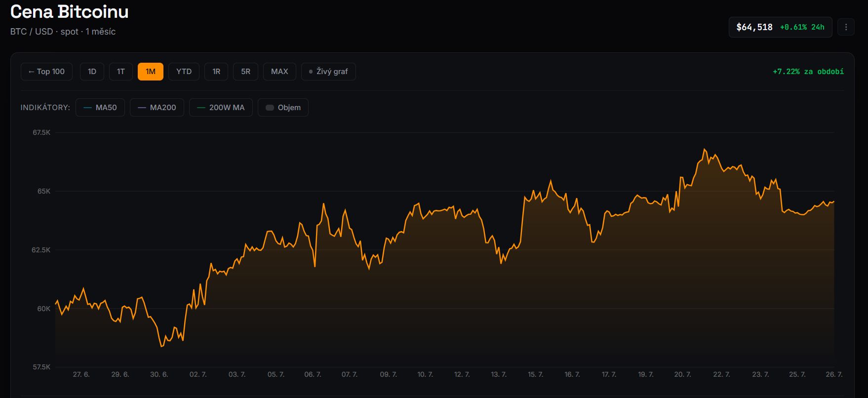The height and width of the screenshot is (398, 868).
Task: Click the 27. 6. date label
Action: tap(81, 375)
